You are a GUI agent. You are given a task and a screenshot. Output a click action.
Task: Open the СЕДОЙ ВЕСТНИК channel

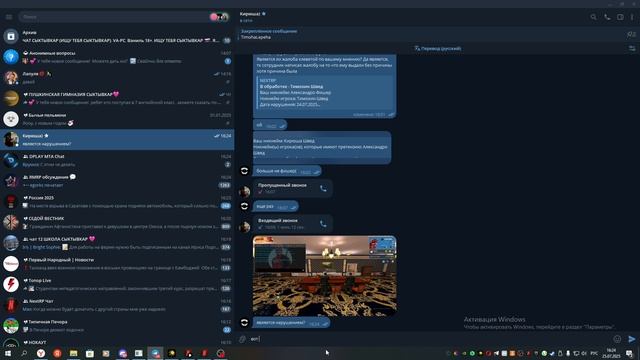[117, 222]
